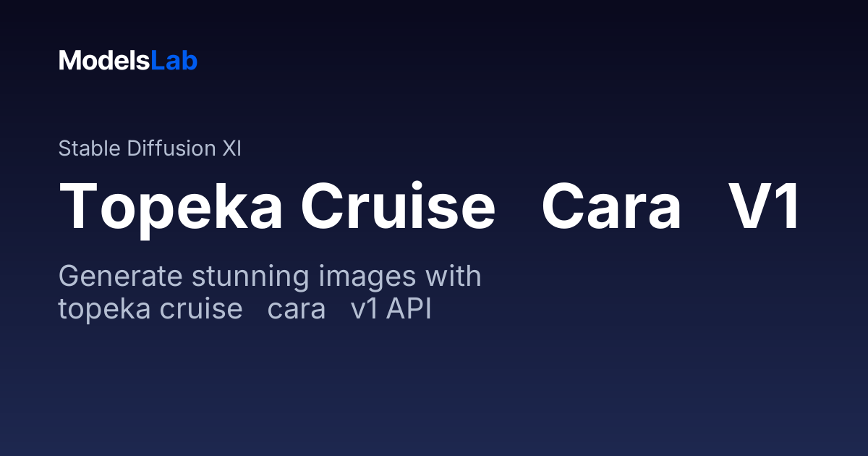This screenshot has height=456, width=868.
Task: Click "Xl" after Stable Diffusion
Action: [x=230, y=148]
